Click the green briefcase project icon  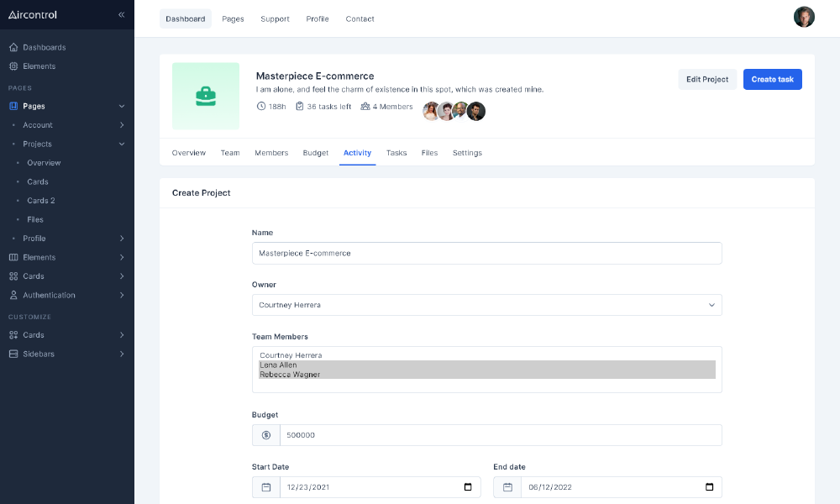206,96
